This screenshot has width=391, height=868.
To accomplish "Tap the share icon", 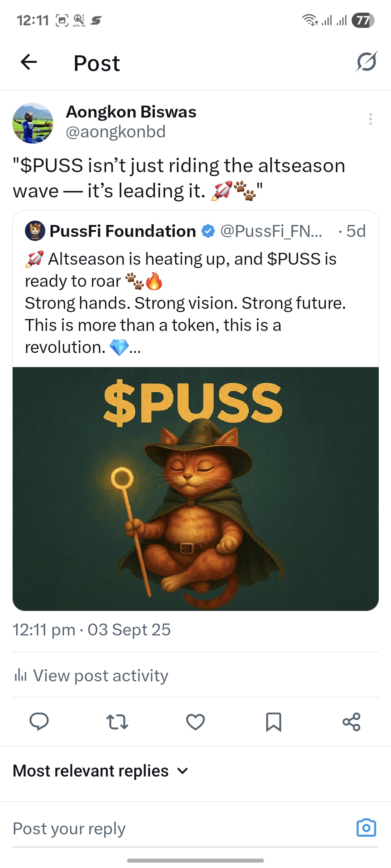I will click(352, 722).
